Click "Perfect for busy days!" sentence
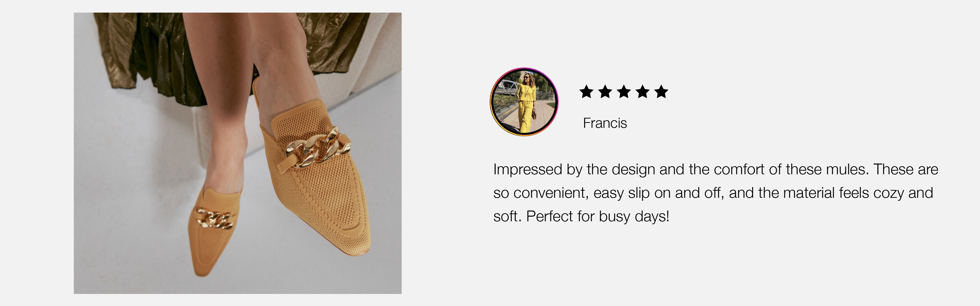 pyautogui.click(x=598, y=217)
